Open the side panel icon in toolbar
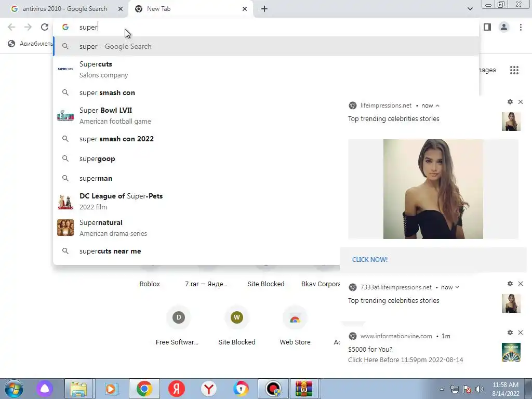Viewport: 532px width, 399px height. 487,27
